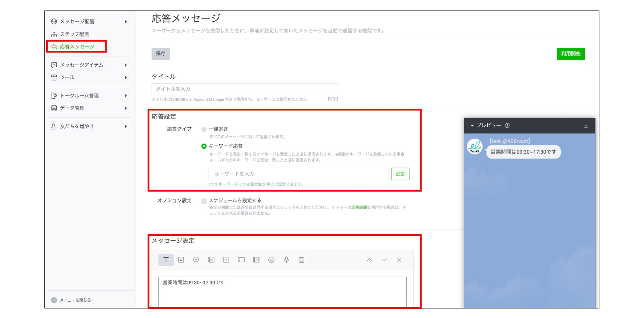The width and height of the screenshot is (644, 318).
Task: Open the image attachment icon
Action: (181, 260)
